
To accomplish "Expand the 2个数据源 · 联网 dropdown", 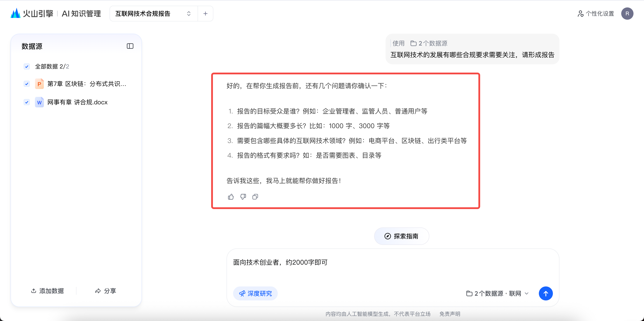I will 497,293.
